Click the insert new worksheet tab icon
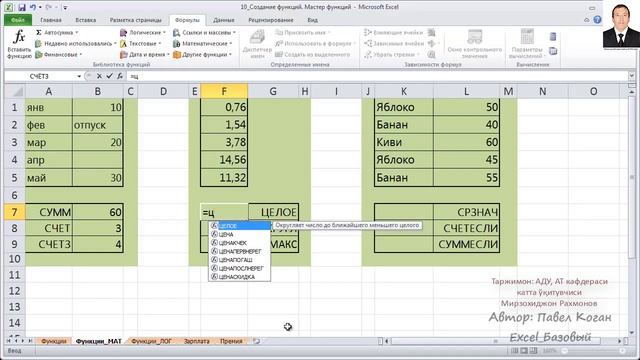 pyautogui.click(x=256, y=341)
